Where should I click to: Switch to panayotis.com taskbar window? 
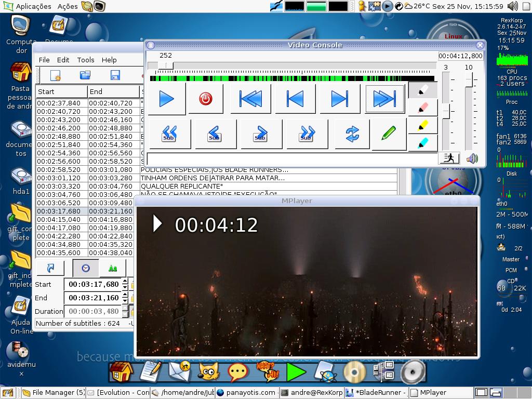247,393
